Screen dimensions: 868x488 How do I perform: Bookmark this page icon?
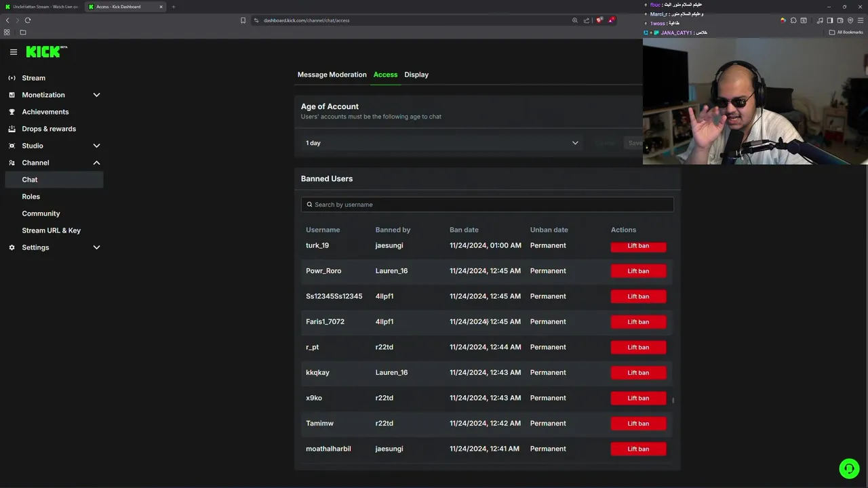pyautogui.click(x=243, y=20)
